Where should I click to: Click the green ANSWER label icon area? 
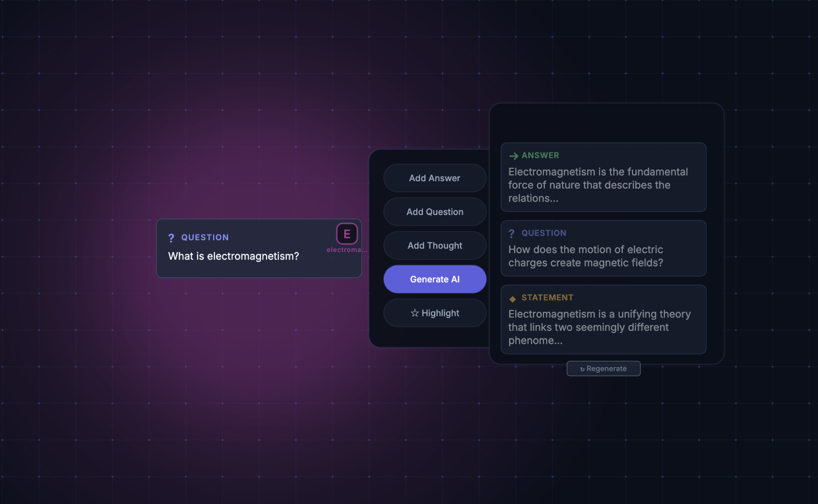533,155
